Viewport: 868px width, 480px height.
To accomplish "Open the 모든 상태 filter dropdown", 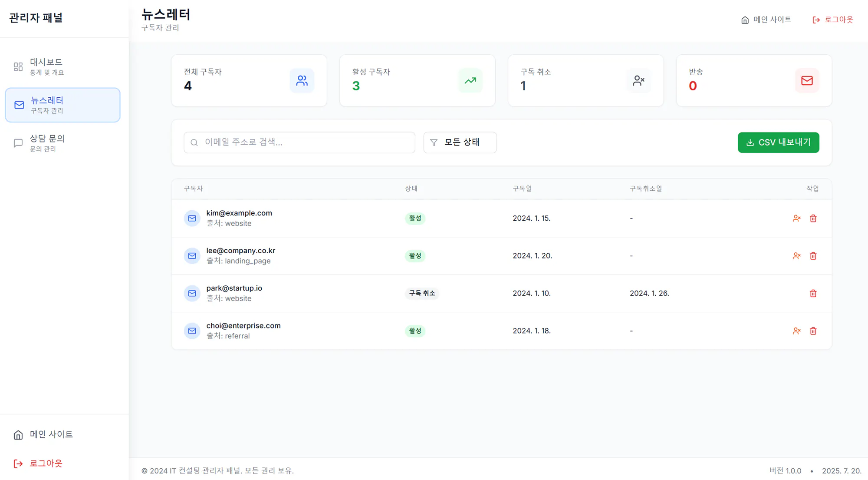I will [x=460, y=142].
